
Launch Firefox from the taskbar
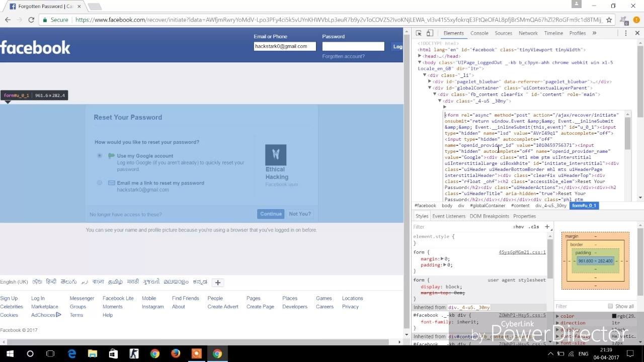(176, 354)
